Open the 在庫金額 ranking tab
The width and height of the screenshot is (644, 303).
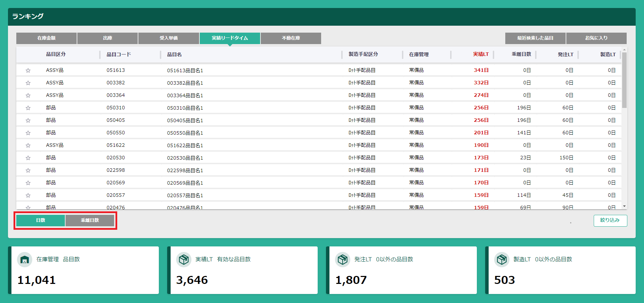coord(46,38)
